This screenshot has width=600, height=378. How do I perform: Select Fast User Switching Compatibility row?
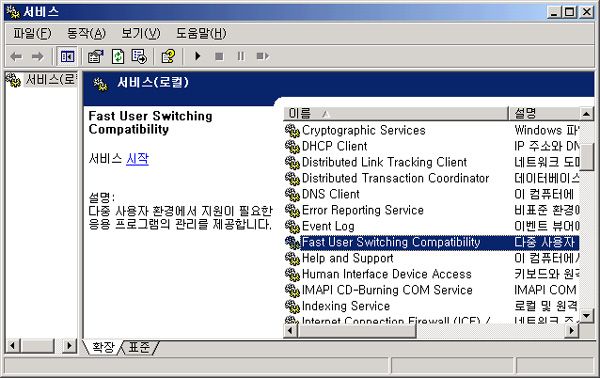431,242
